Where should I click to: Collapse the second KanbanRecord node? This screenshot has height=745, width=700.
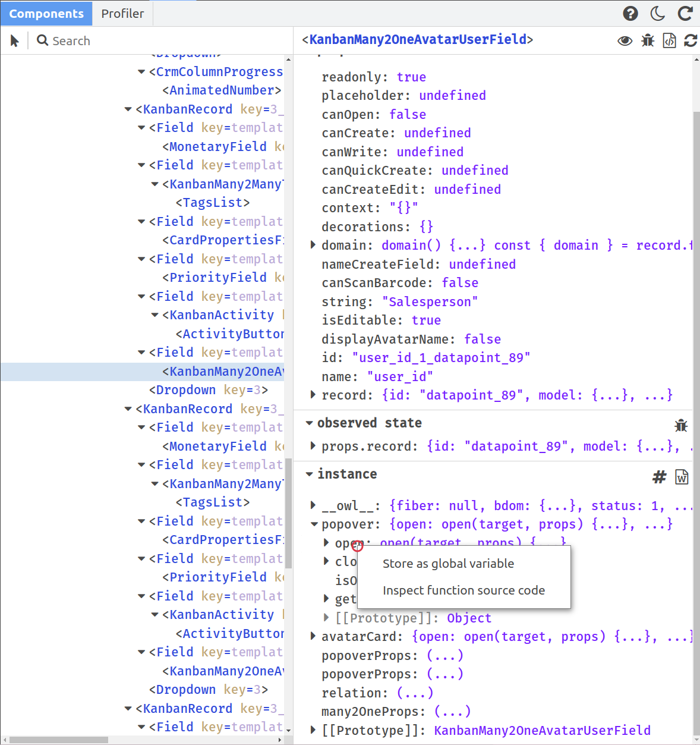click(128, 409)
